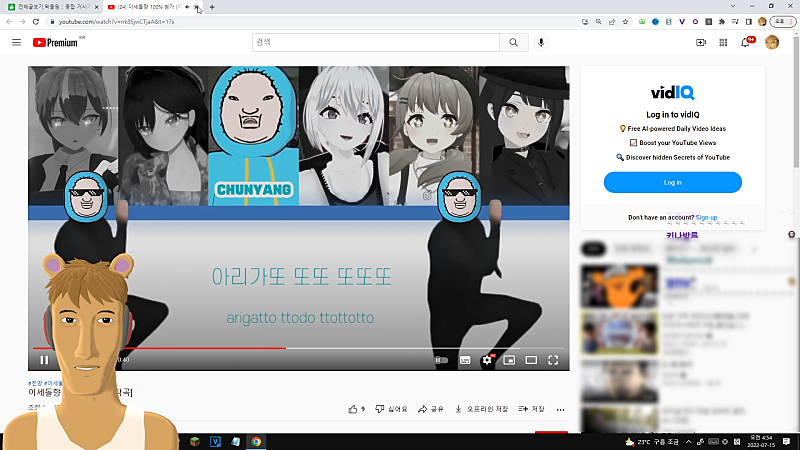Image resolution: width=800 pixels, height=450 pixels.
Task: Open the three-dot more actions menu
Action: (560, 410)
